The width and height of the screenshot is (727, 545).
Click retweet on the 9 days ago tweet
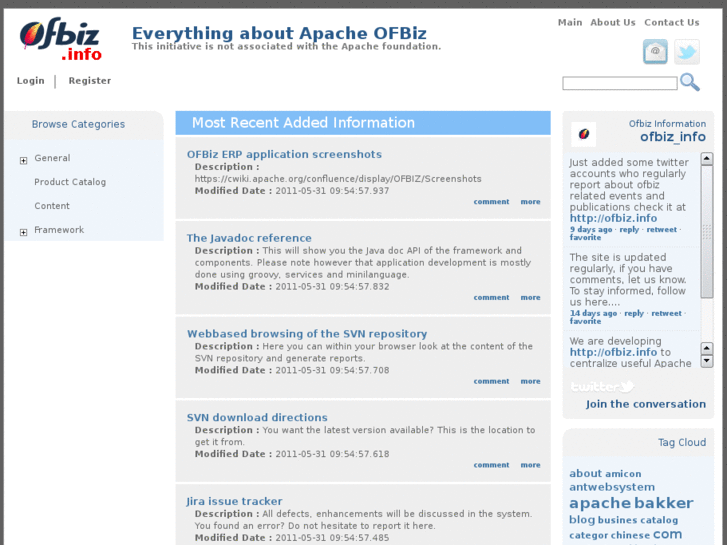pyautogui.click(x=662, y=230)
